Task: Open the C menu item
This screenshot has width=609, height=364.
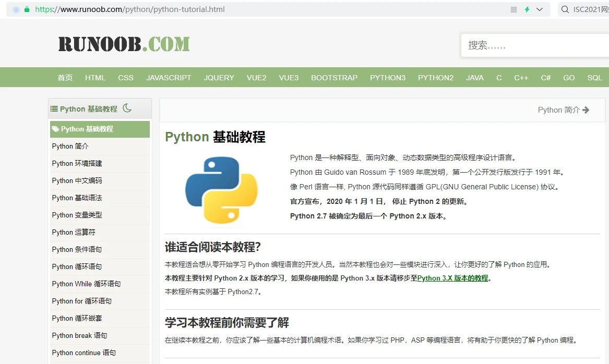Action: tap(499, 78)
